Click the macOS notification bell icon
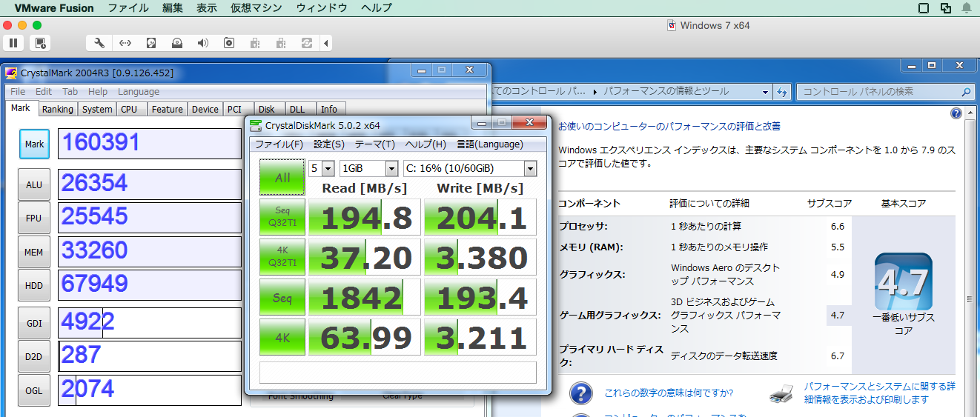 click(x=967, y=8)
